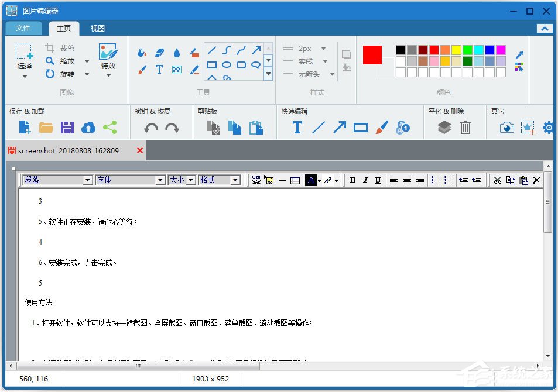Toggle numbered list in captured editor
558x392 pixels.
click(x=435, y=180)
